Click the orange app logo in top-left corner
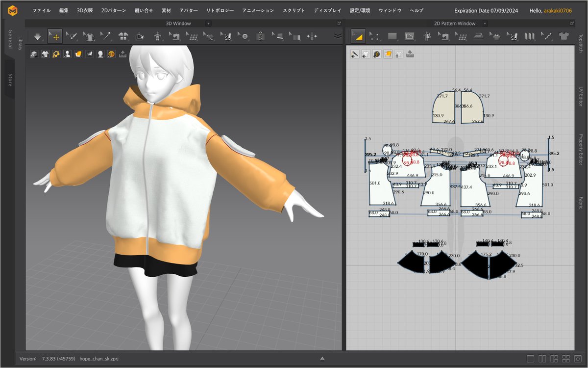 coord(13,10)
